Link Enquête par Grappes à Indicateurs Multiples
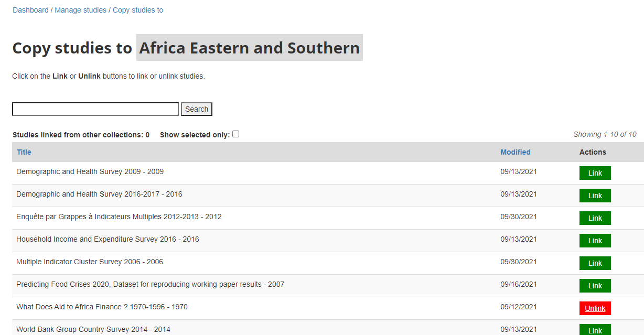The image size is (644, 335). point(595,218)
